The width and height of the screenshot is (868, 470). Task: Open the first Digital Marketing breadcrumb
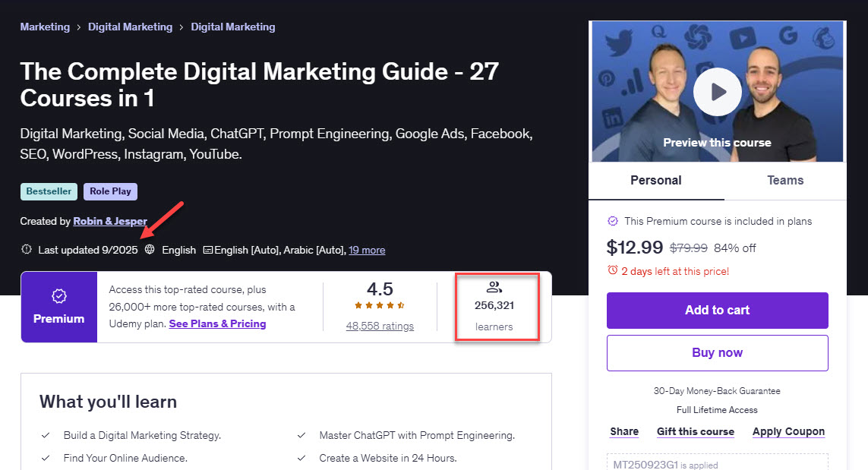pos(130,27)
